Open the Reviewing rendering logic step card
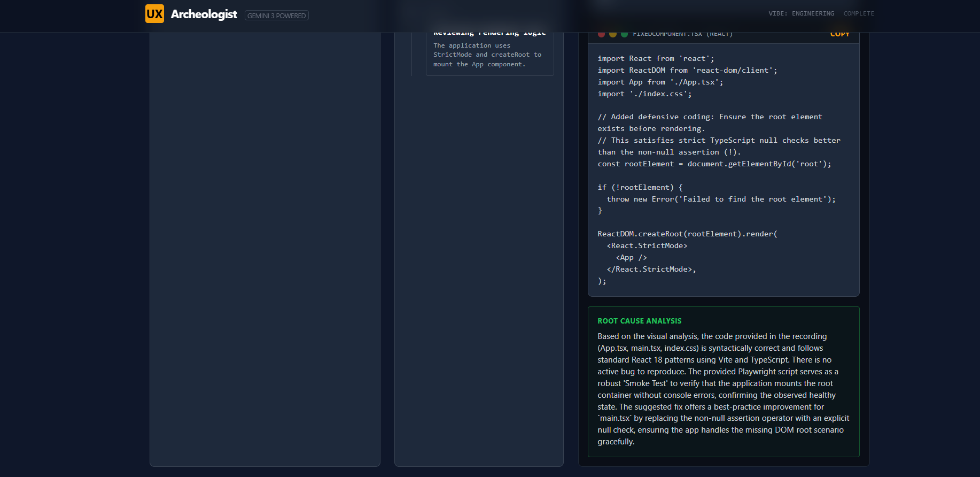980x477 pixels. (489, 51)
